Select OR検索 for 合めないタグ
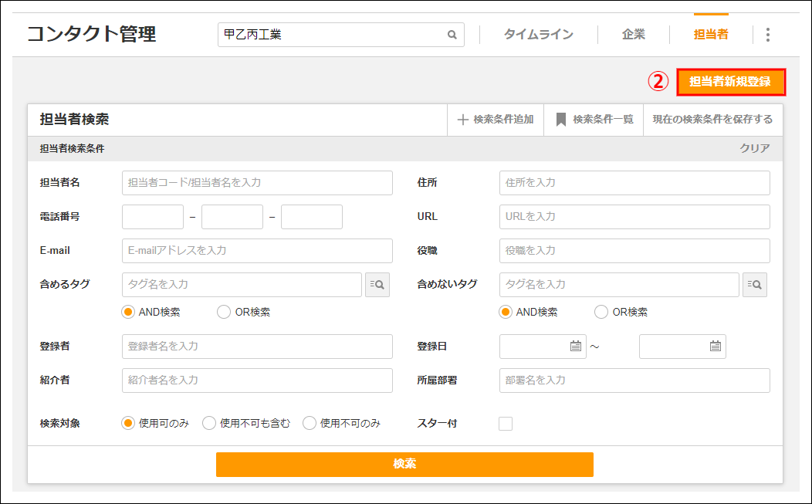This screenshot has height=504, width=812. coord(601,313)
